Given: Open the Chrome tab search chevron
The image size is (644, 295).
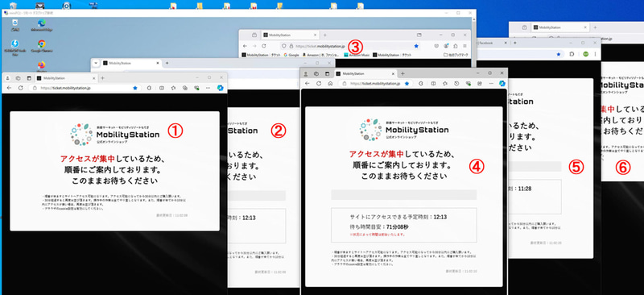Looking at the screenshot, I should pos(96,63).
